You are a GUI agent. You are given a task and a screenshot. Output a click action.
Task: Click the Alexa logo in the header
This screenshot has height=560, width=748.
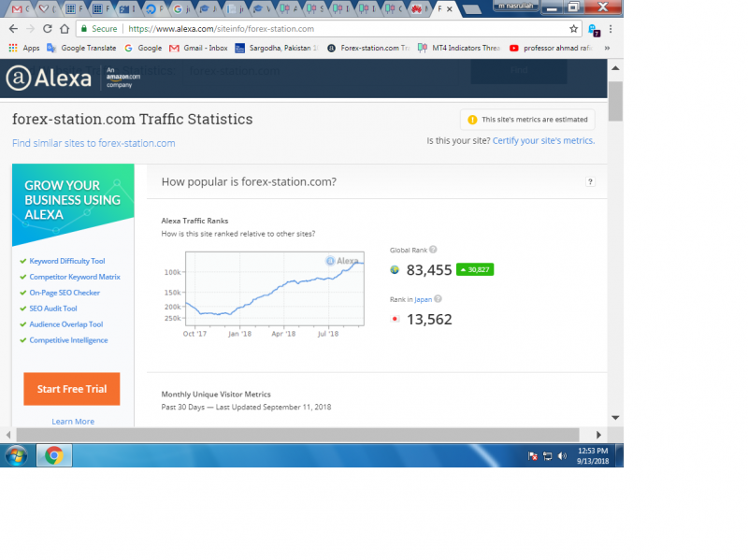[x=49, y=78]
